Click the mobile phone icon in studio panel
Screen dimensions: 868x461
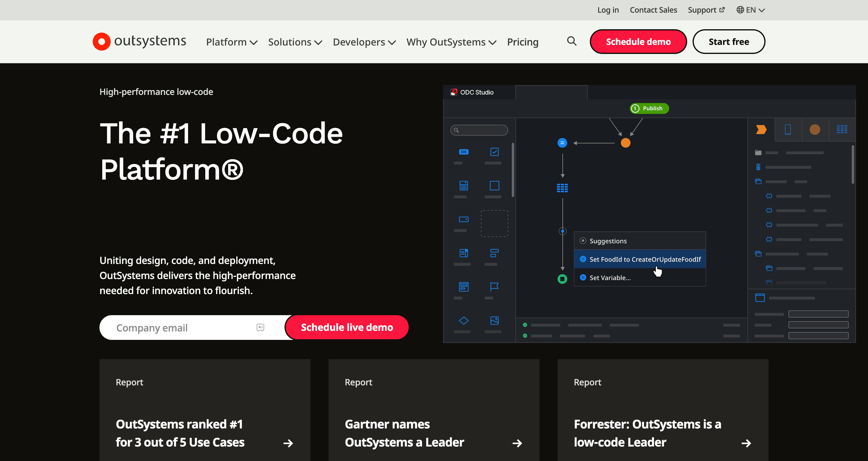click(x=788, y=130)
